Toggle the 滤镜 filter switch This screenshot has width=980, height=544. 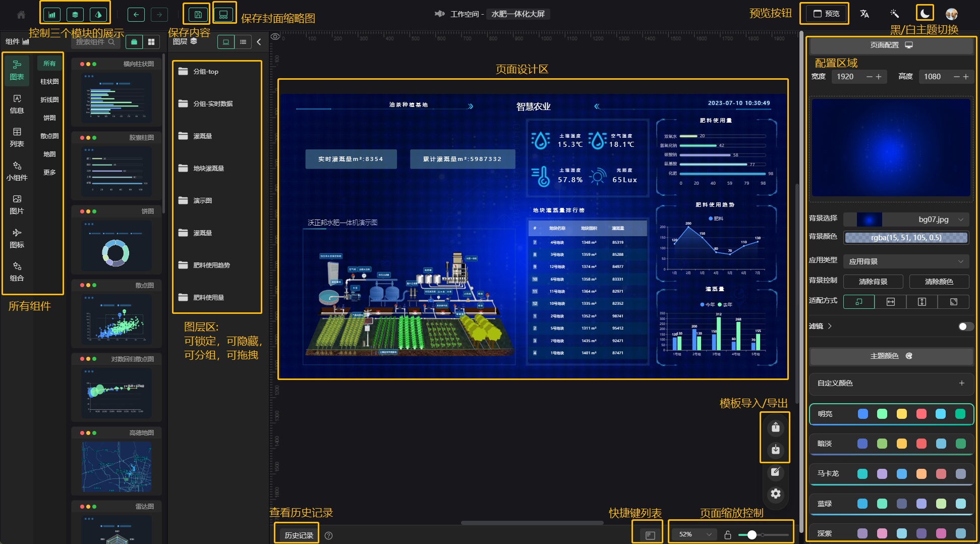965,327
